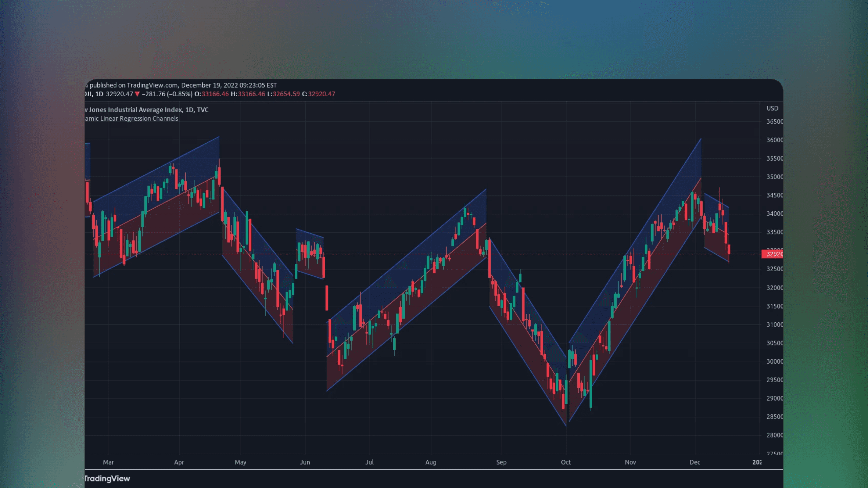Click the red down-triangle price change indicator
The width and height of the screenshot is (868, 488).
click(x=137, y=94)
